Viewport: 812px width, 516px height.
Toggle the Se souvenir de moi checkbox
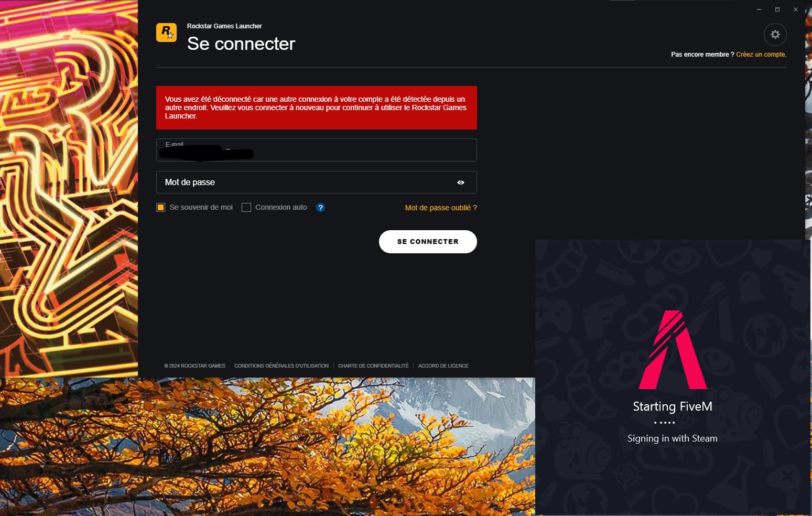(x=161, y=208)
